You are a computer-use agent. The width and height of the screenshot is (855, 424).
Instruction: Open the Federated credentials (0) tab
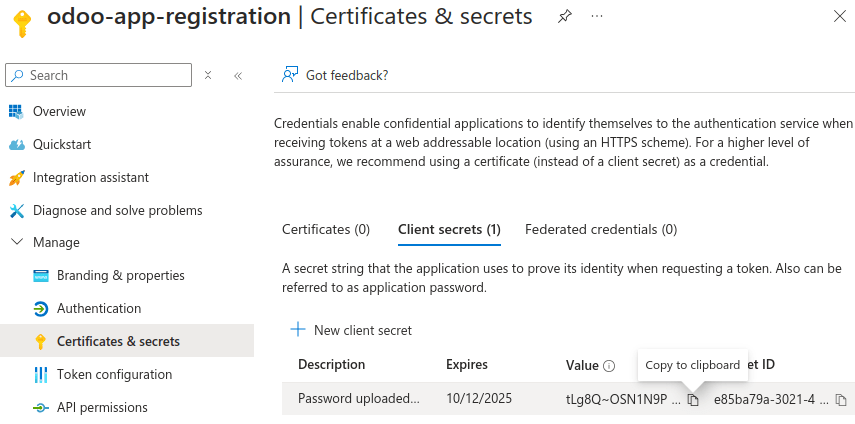pos(600,229)
